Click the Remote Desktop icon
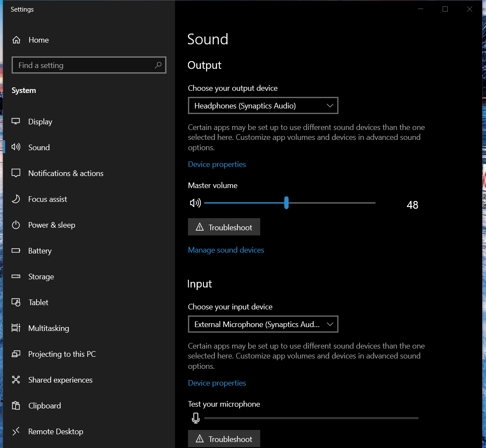This screenshot has height=448, width=486. [16, 432]
